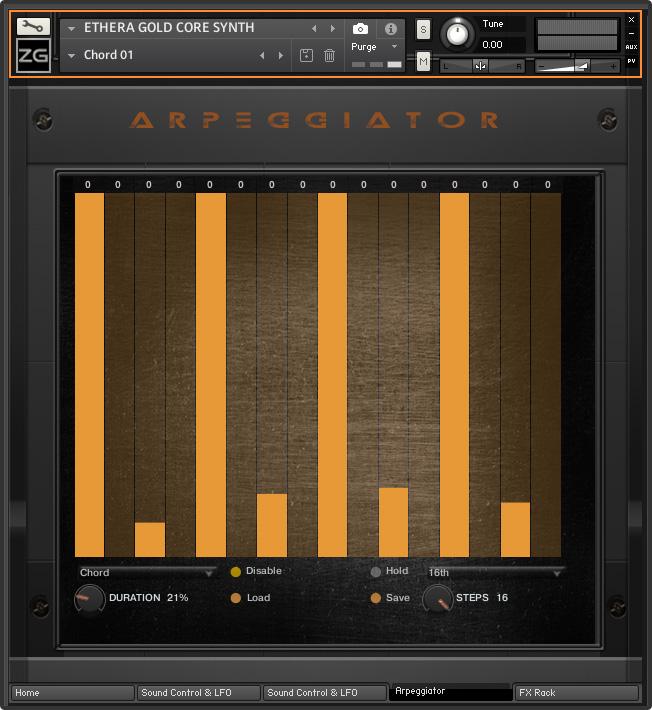Minimize the instrument header view

coord(631,34)
